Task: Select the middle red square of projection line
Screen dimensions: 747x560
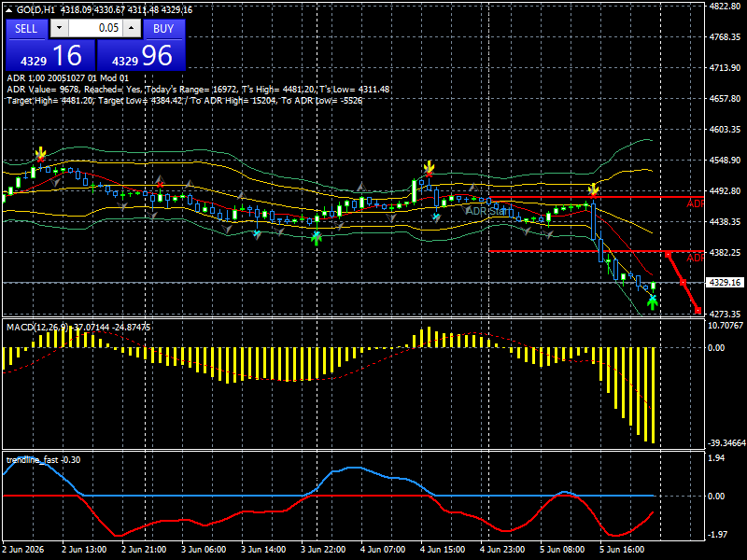Action: pyautogui.click(x=684, y=283)
